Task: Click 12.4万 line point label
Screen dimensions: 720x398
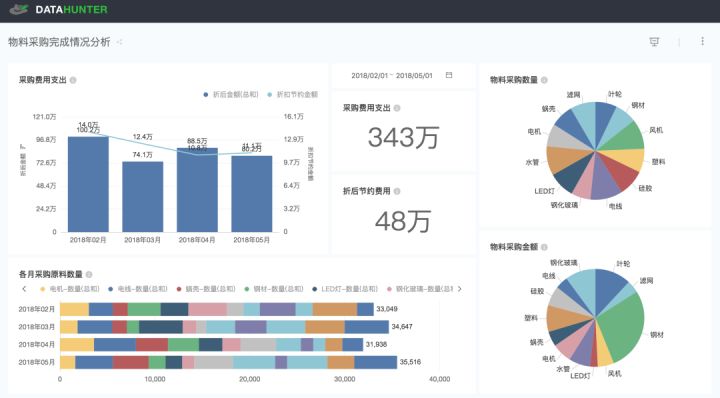Action: (142, 137)
